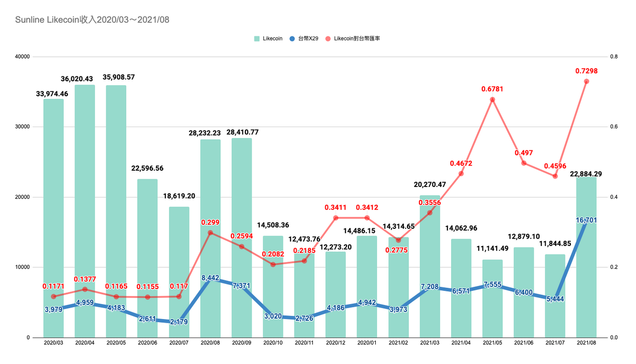Screen dimensions: 636x364
Task: Click the x-axis label 2020/08
Action: [210, 344]
